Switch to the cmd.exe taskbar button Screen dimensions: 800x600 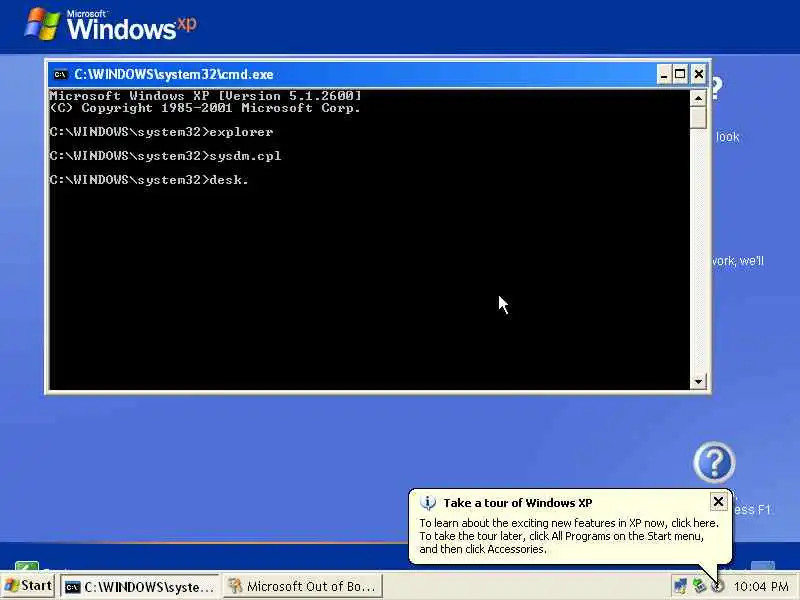[x=139, y=587]
